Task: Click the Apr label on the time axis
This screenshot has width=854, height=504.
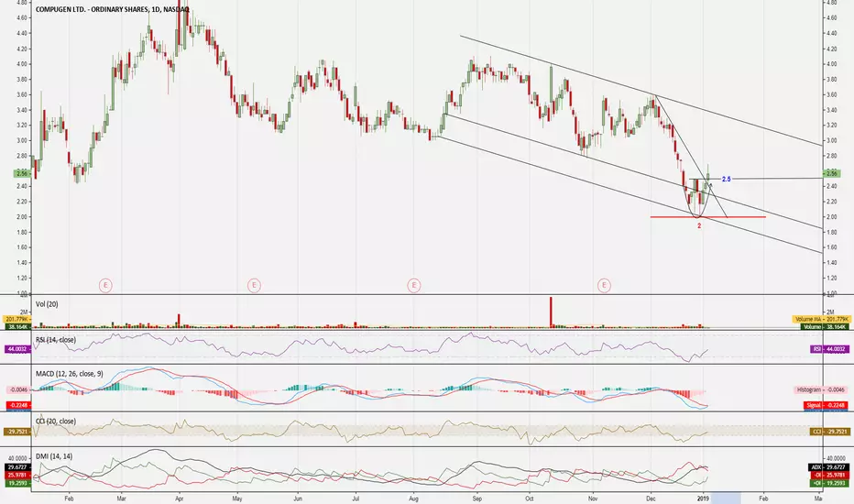Action: [x=180, y=498]
